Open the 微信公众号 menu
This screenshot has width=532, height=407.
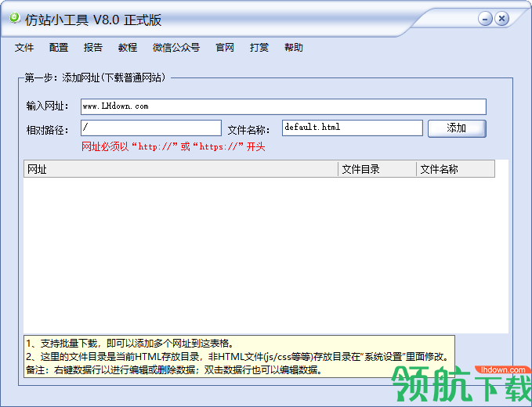click(x=176, y=48)
